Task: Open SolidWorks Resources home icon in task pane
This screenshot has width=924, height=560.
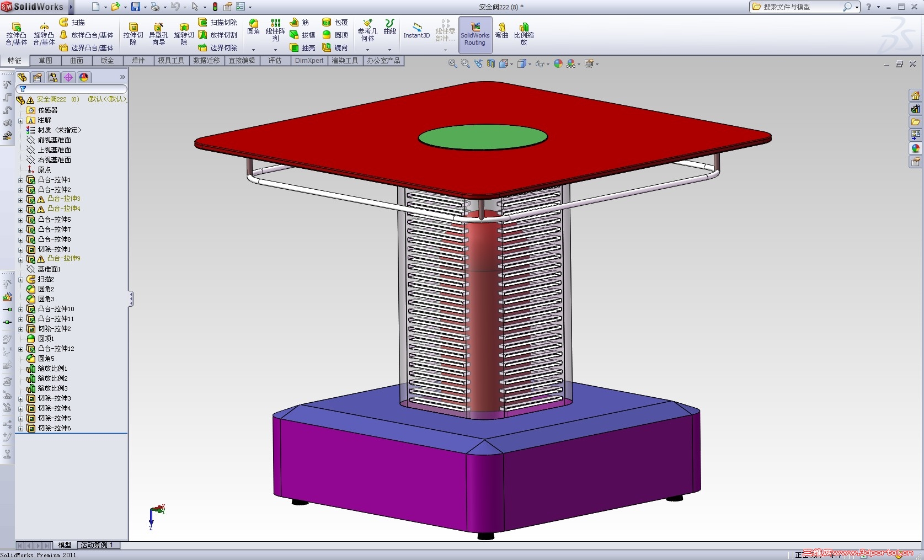Action: [x=916, y=95]
